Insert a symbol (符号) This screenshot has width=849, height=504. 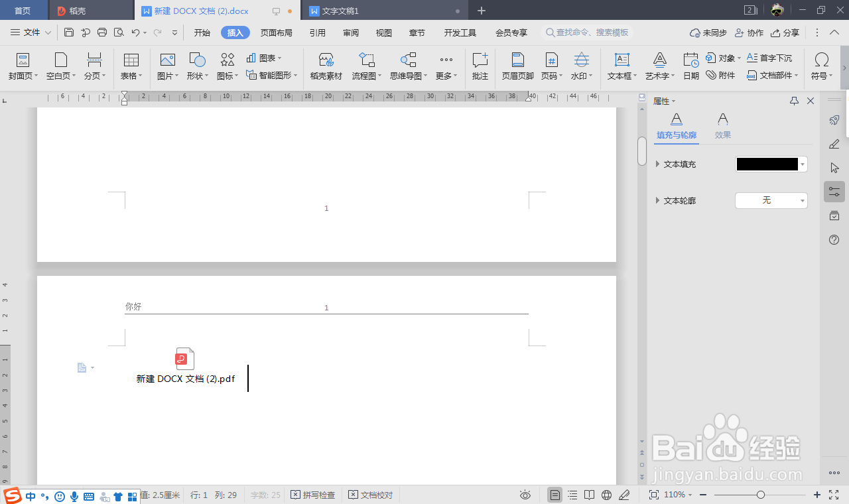(x=821, y=67)
